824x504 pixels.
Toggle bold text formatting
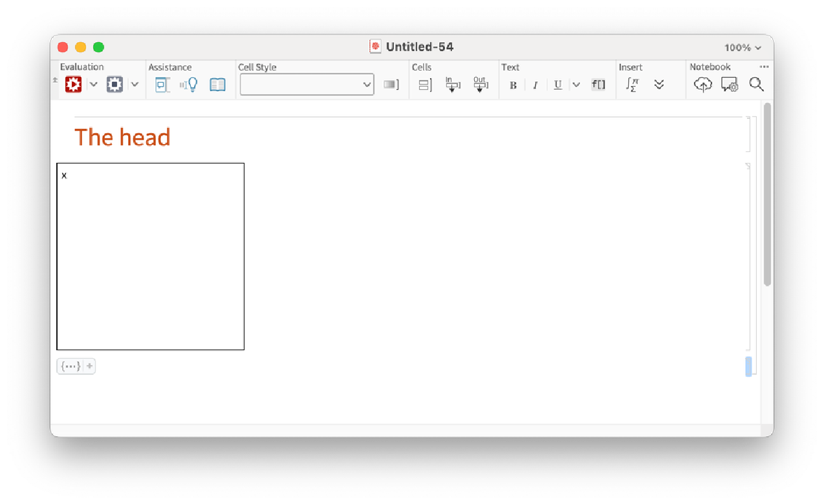point(513,85)
